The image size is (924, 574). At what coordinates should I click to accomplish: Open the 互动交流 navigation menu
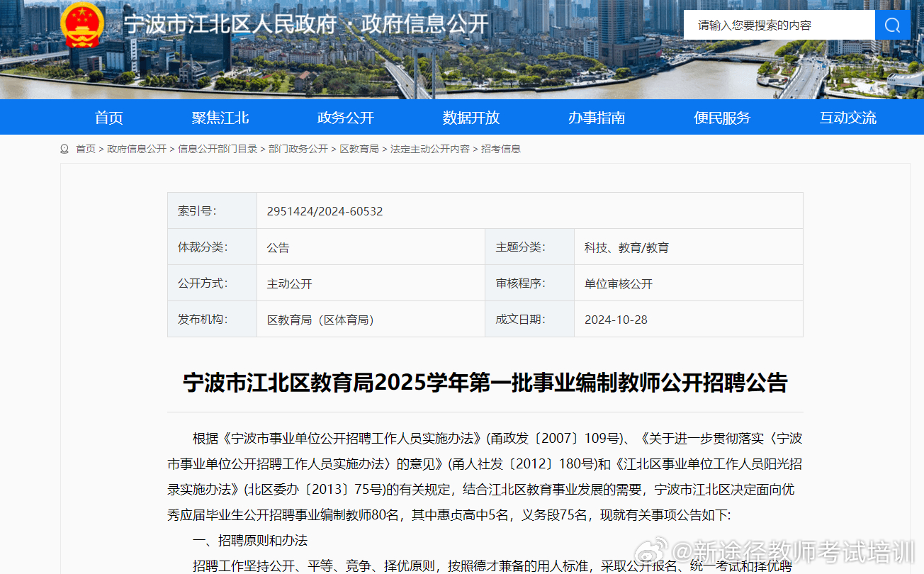coord(847,118)
